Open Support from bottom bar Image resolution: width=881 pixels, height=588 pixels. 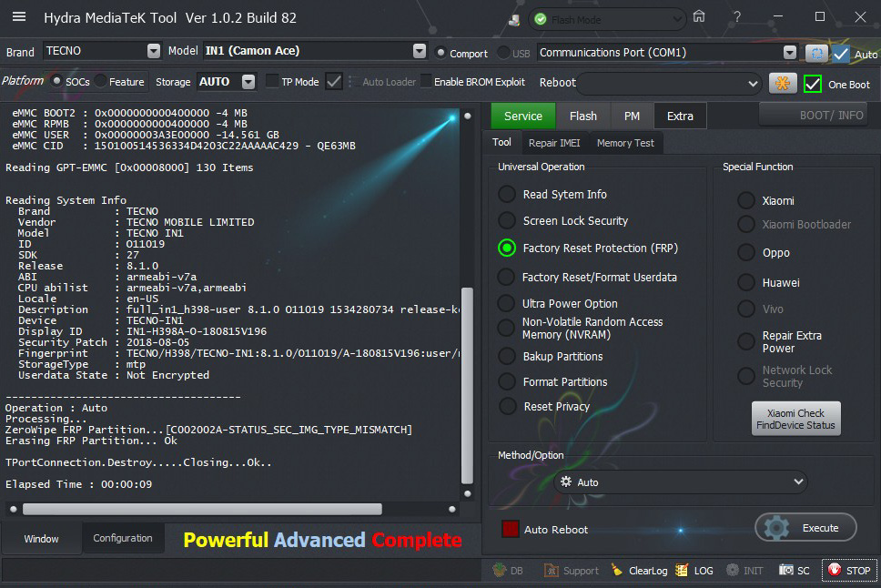point(571,571)
